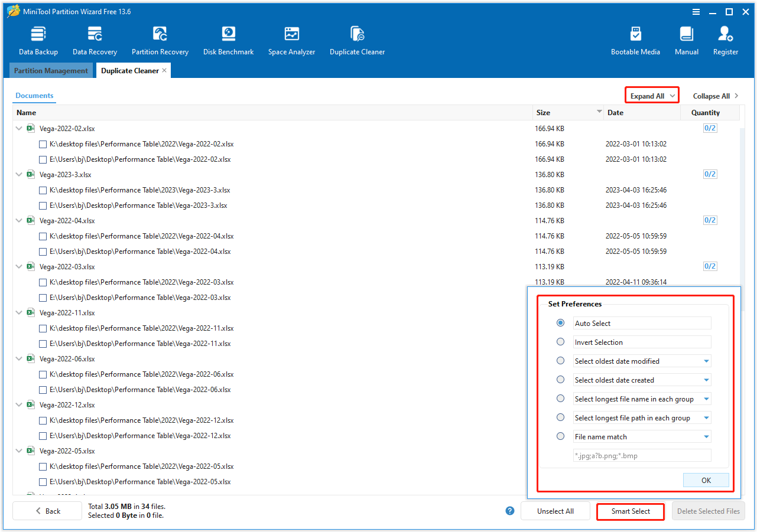Open the Data Backup feature
This screenshot has width=757, height=532.
pos(38,39)
